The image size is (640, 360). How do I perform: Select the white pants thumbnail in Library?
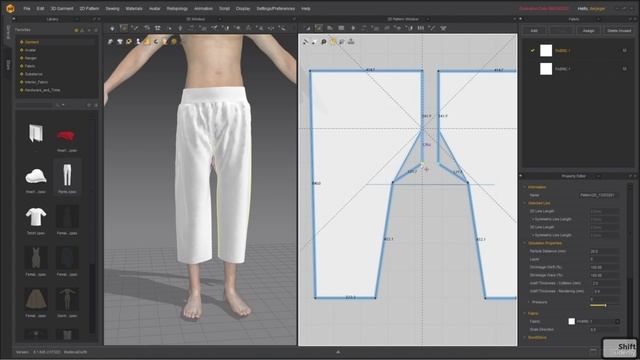67,176
